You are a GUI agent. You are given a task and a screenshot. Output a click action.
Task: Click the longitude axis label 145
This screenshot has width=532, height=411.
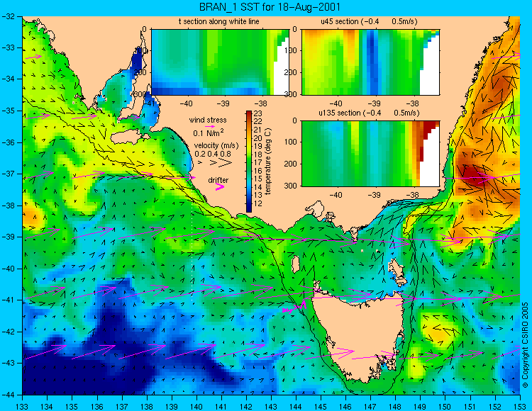click(321, 407)
